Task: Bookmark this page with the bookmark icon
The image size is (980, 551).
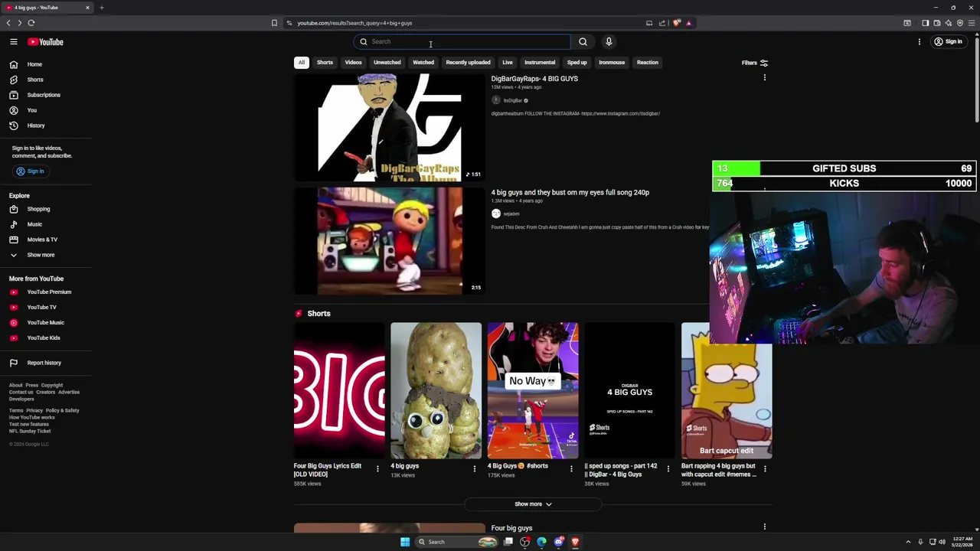Action: 274,23
